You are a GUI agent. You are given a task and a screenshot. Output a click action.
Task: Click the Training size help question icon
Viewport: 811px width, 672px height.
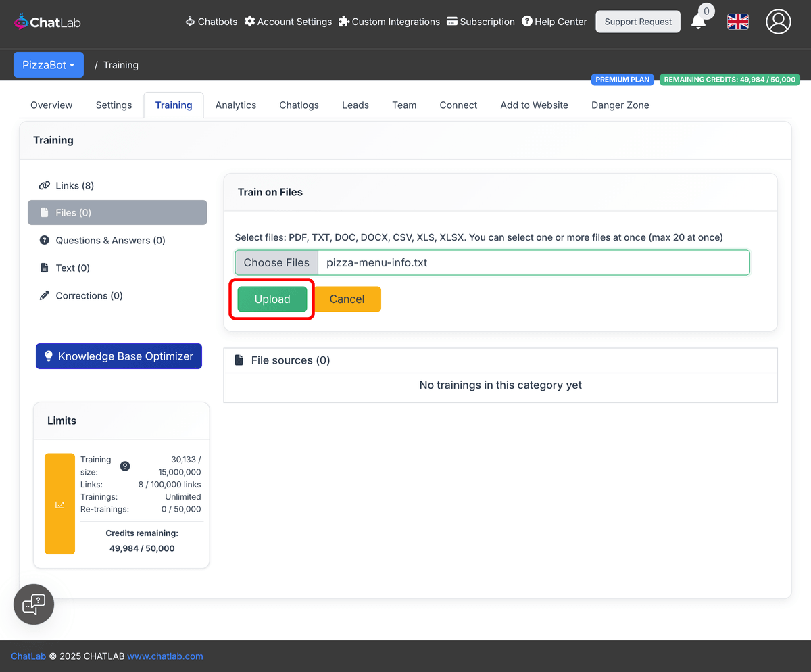point(124,466)
